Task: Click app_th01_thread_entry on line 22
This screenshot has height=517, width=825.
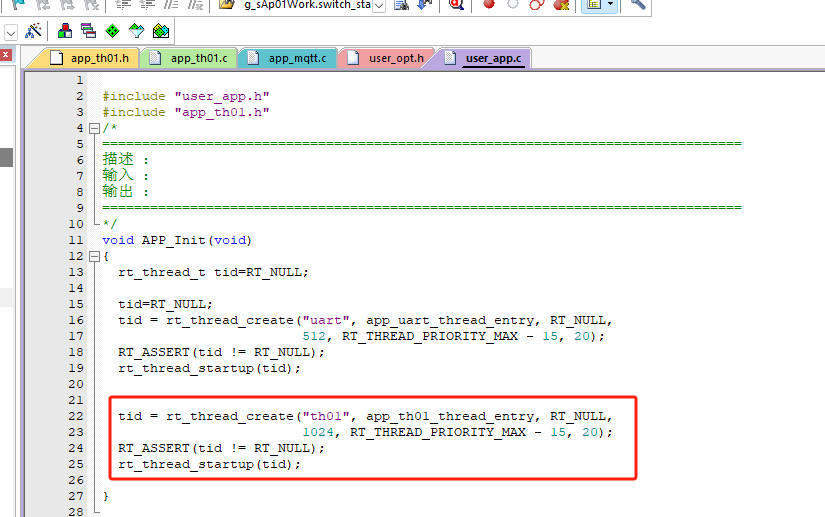Action: click(450, 417)
